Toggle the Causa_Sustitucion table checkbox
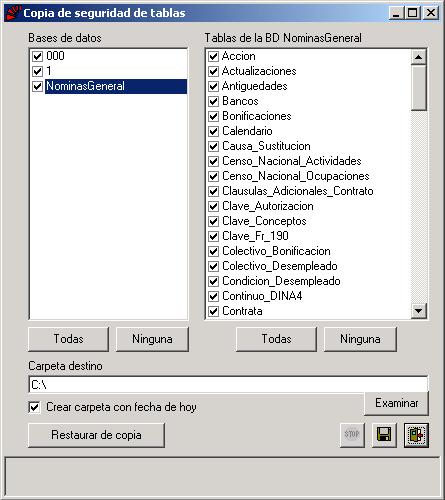Screen dimensions: 445x500 click(x=213, y=146)
